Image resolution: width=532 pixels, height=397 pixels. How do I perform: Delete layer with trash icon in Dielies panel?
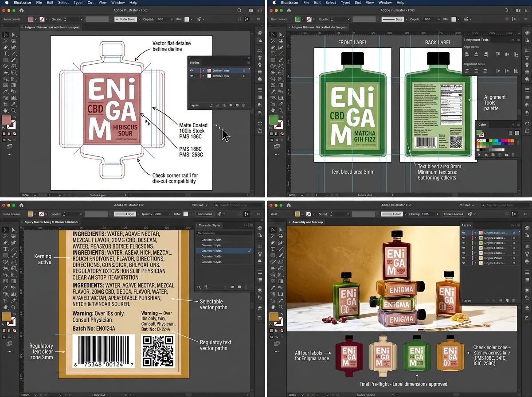(243, 105)
